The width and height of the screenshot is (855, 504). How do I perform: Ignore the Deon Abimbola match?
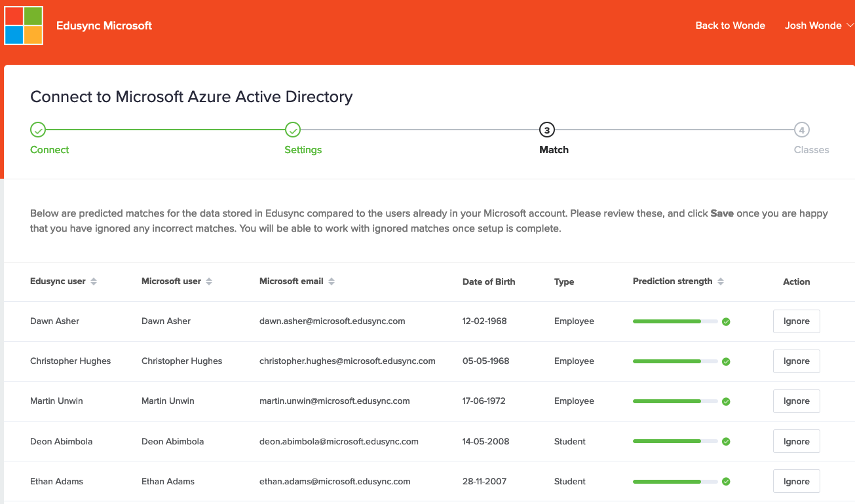[797, 442]
